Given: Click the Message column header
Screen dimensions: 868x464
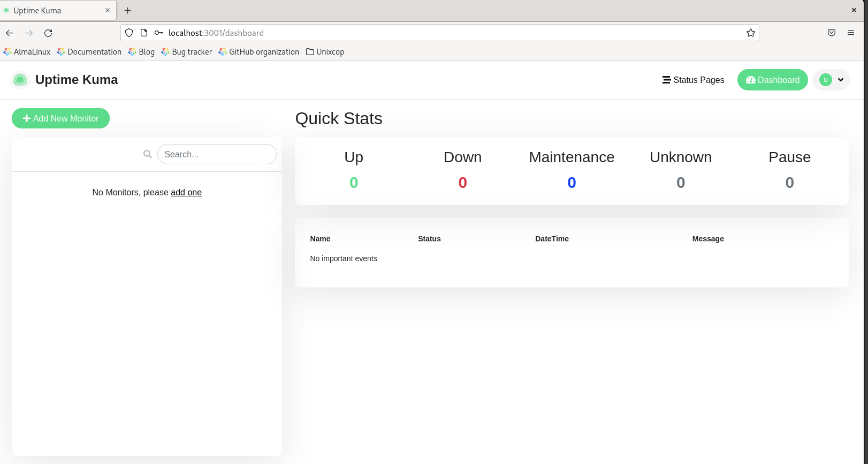Looking at the screenshot, I should click(x=708, y=239).
